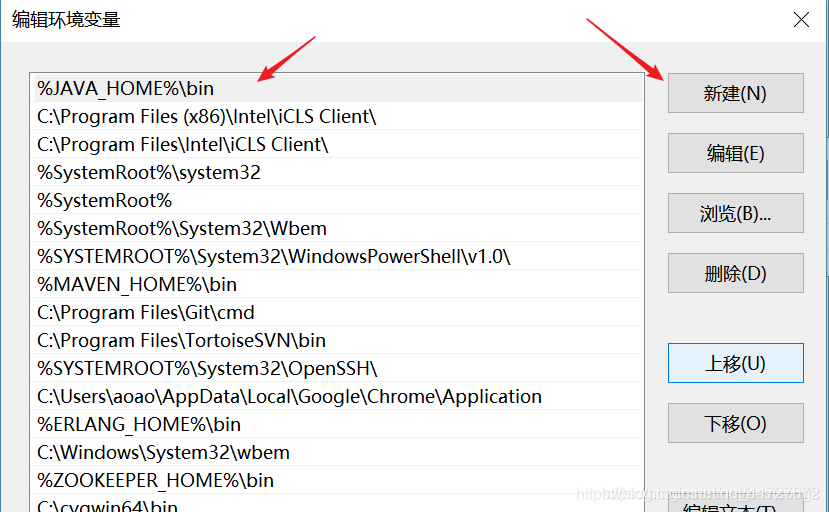Move entry down with 下移(O)
The width and height of the screenshot is (829, 512).
click(735, 423)
